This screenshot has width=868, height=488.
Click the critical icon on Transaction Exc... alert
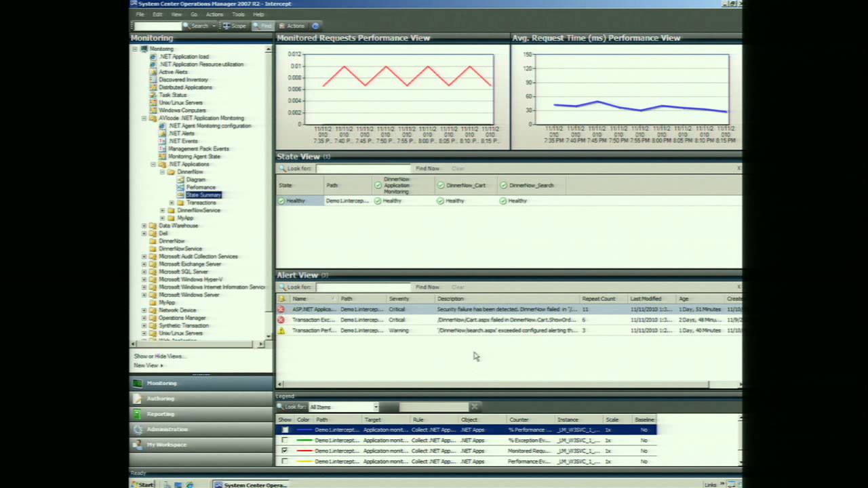pos(281,320)
